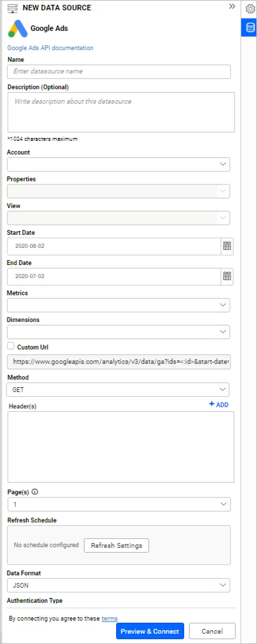Focus the datasource Name input field
Image resolution: width=257 pixels, height=644 pixels.
[119, 72]
